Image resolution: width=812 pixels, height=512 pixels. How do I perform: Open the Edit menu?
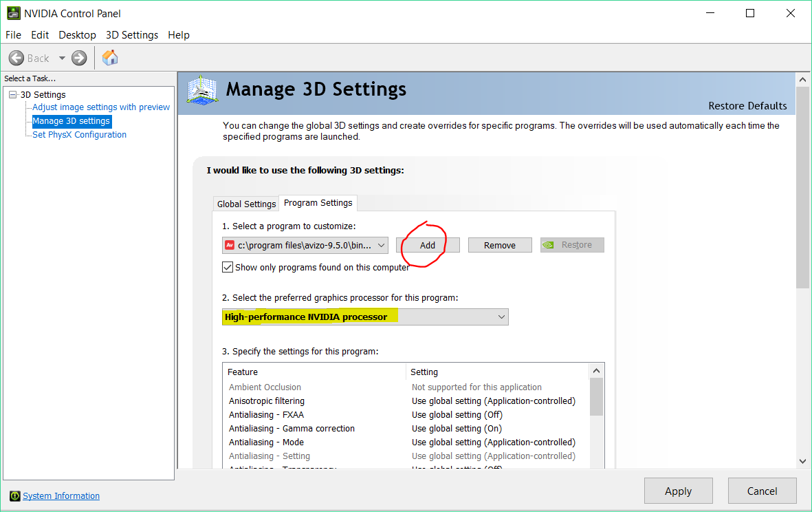(40, 34)
